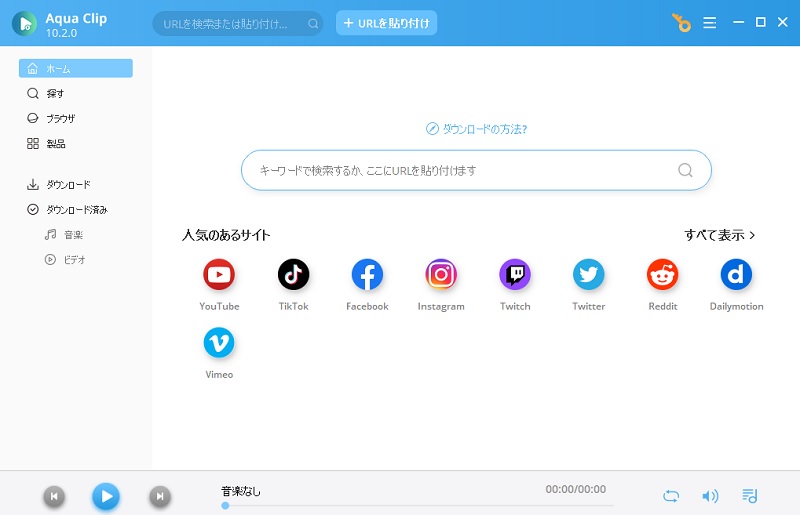
Task: Open the YouTube site icon
Action: 219,275
